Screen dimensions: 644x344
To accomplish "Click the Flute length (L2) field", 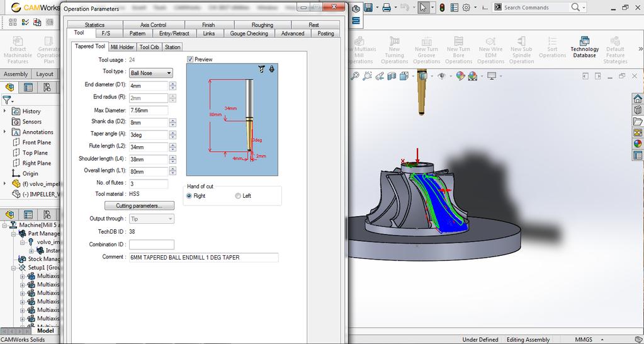I will [x=149, y=147].
